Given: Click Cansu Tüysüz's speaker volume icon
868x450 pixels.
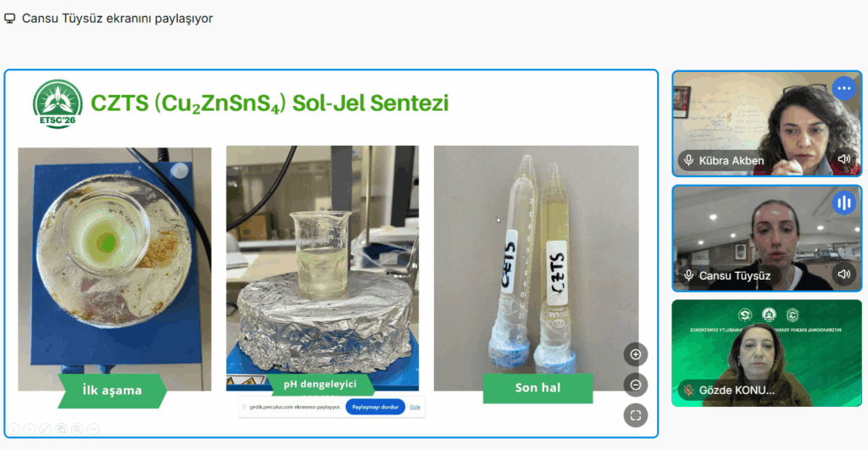Looking at the screenshot, I should click(x=843, y=274).
